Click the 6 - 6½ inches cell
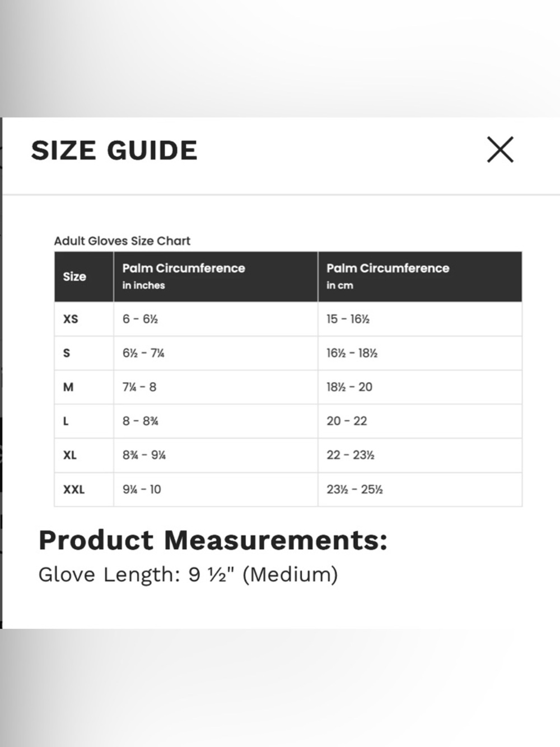 point(216,319)
